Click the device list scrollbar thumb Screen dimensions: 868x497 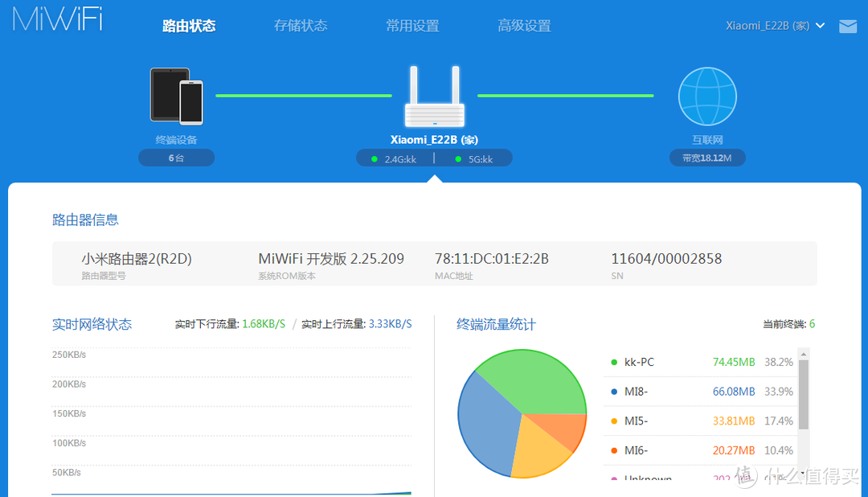tap(803, 395)
